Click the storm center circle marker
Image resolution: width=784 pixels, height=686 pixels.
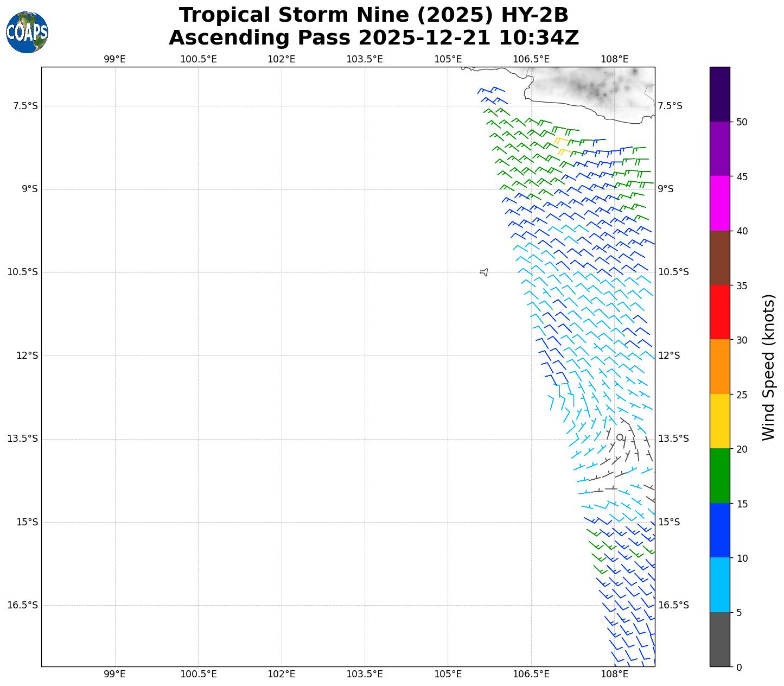point(620,437)
